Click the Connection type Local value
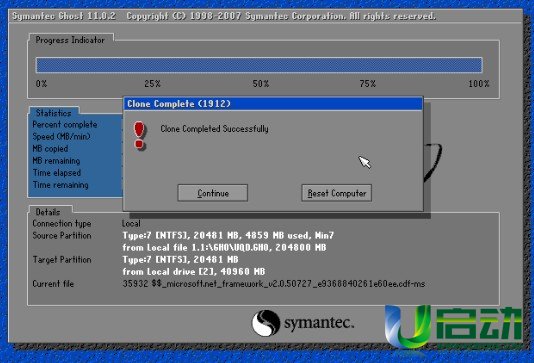Viewport: 534px width, 363px height. point(131,223)
